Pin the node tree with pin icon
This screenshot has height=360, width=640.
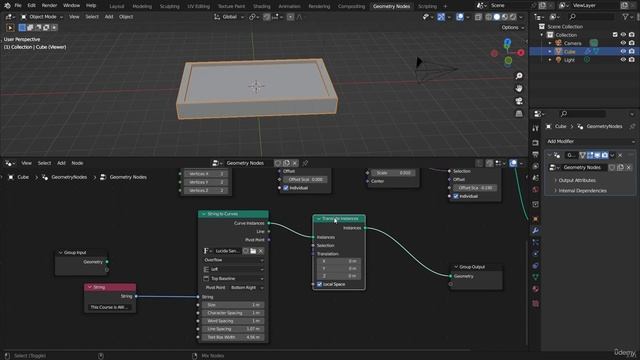pos(305,163)
